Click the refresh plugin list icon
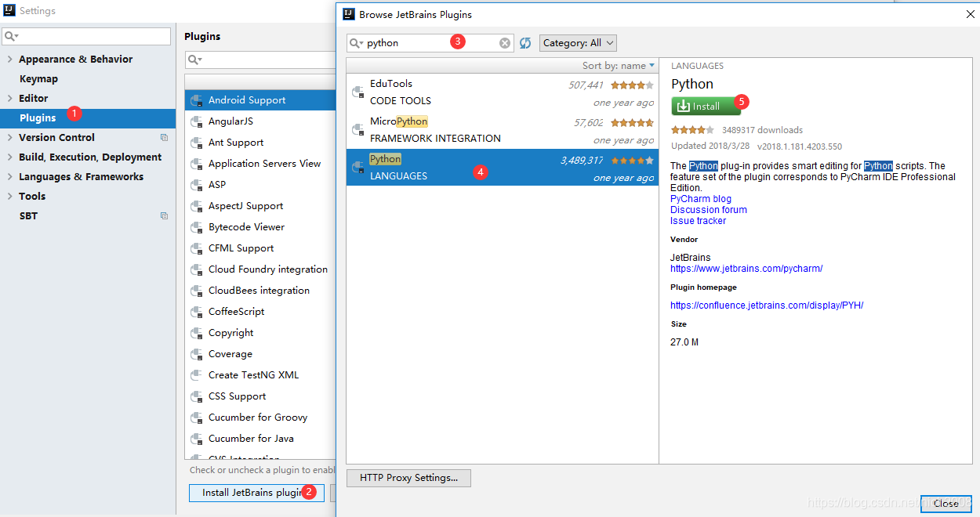The height and width of the screenshot is (517, 980). click(x=525, y=43)
